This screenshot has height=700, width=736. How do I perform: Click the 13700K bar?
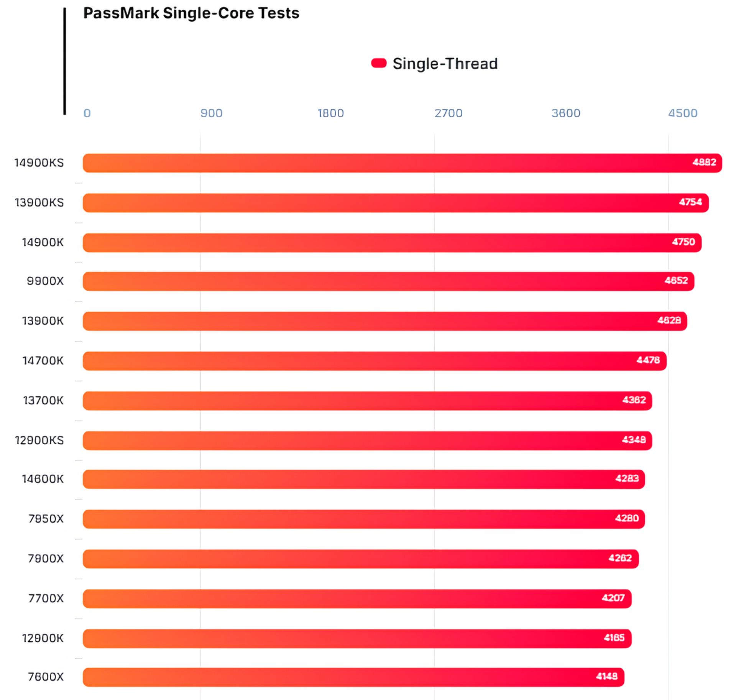tap(367, 401)
